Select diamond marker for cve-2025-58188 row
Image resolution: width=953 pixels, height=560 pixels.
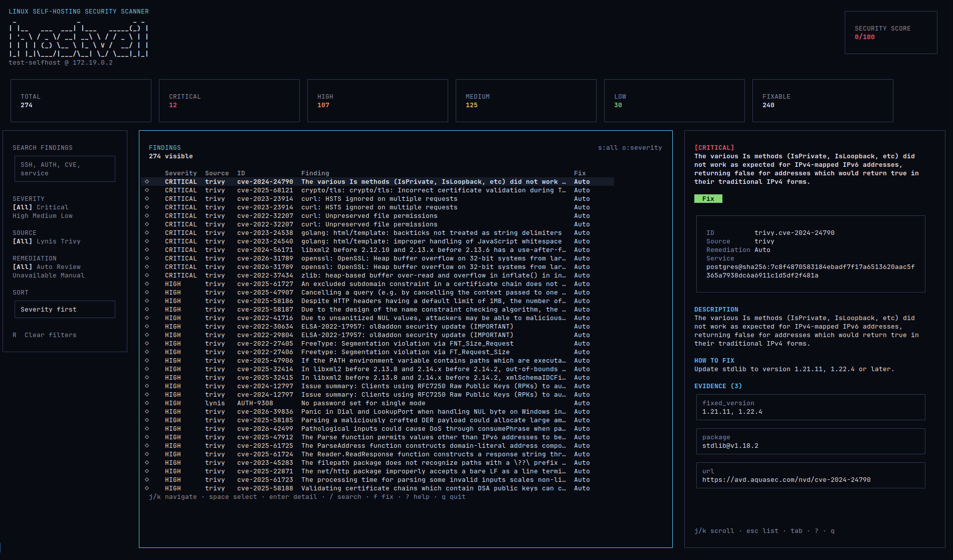pos(147,488)
